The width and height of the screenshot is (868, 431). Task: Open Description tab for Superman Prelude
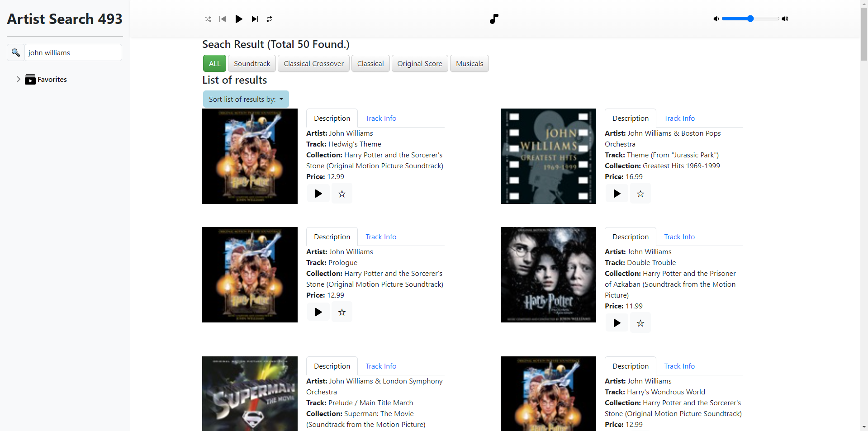pos(332,366)
